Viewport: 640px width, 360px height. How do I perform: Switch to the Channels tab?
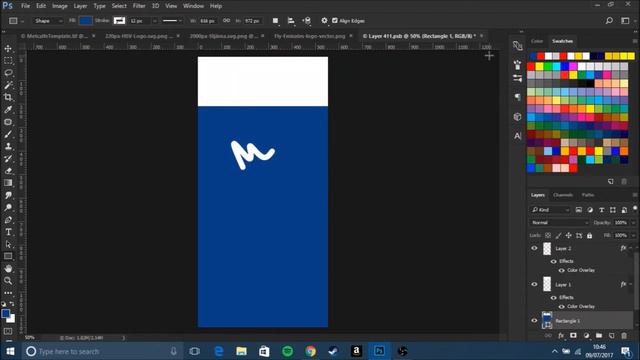[x=563, y=195]
